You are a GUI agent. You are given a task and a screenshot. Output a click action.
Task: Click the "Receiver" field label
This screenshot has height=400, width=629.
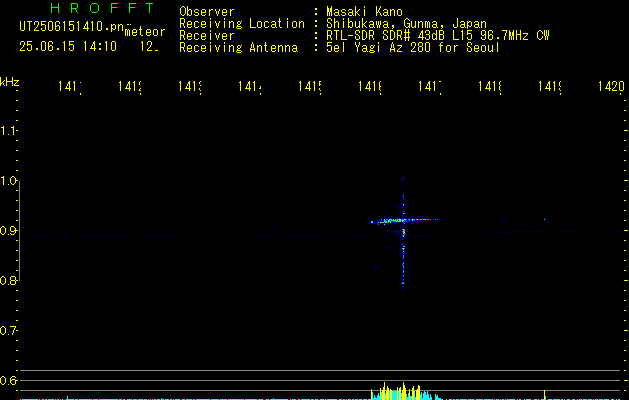(207, 36)
